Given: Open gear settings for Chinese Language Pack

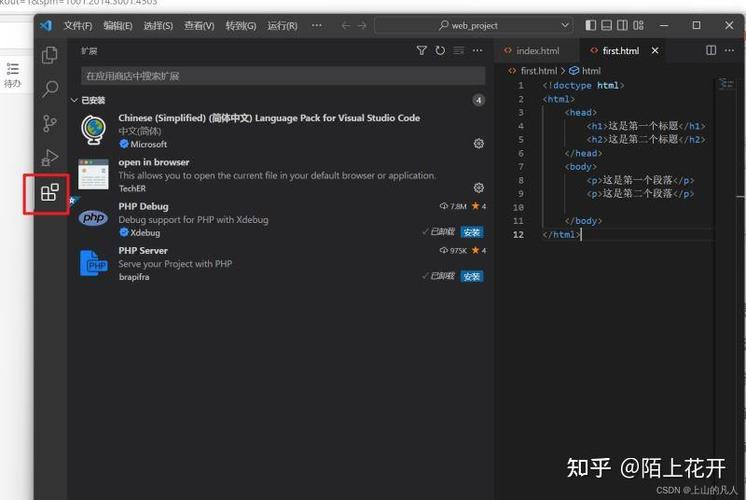Looking at the screenshot, I should click(479, 144).
